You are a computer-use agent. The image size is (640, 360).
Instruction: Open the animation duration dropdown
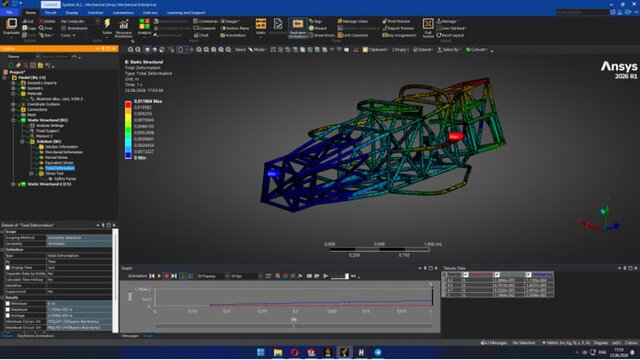[260, 276]
